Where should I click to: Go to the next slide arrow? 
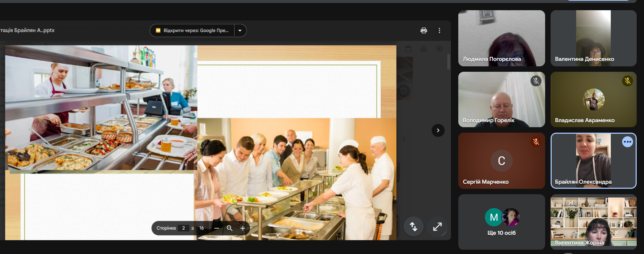438,130
